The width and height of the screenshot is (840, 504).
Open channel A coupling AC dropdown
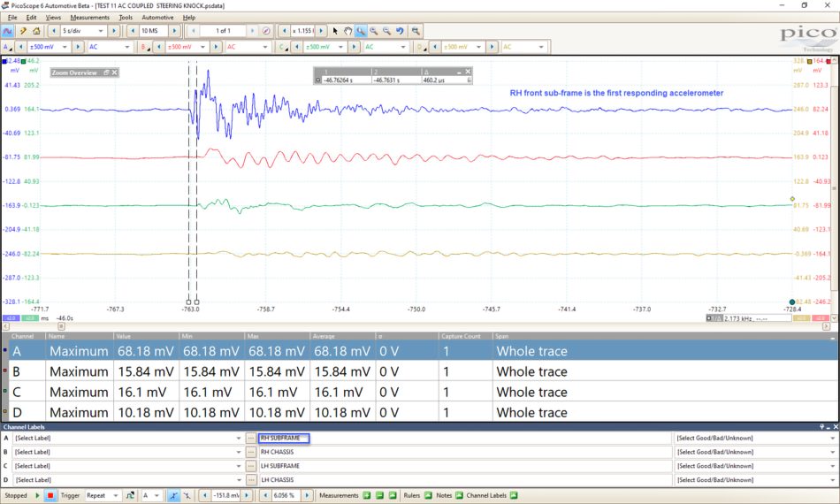(110, 47)
